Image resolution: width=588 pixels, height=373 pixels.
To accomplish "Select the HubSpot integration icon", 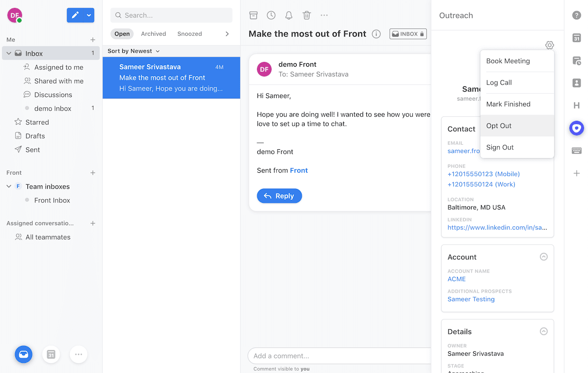I will point(577,105).
